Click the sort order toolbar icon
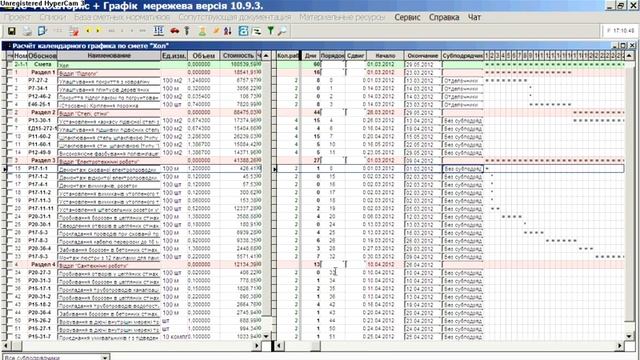The image size is (640, 360). 228,31
